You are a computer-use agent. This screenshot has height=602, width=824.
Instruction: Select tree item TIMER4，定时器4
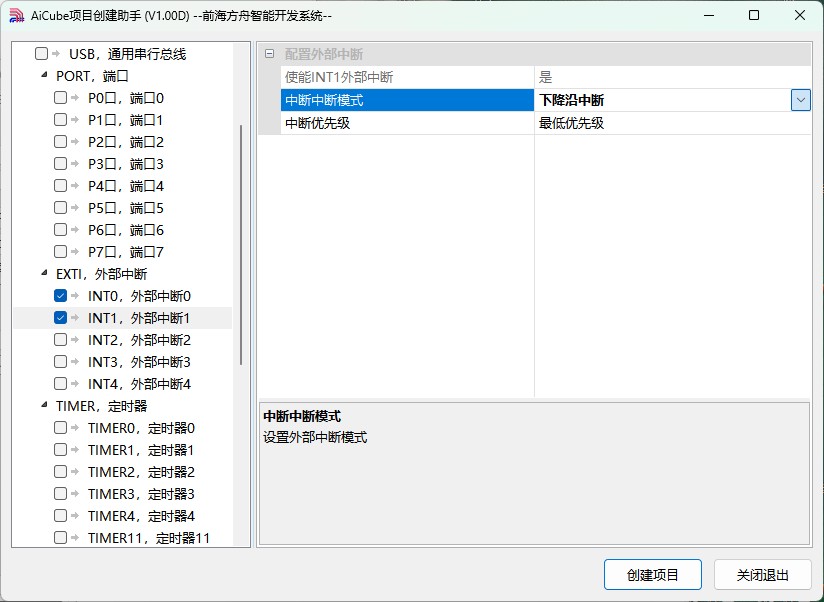coord(141,516)
